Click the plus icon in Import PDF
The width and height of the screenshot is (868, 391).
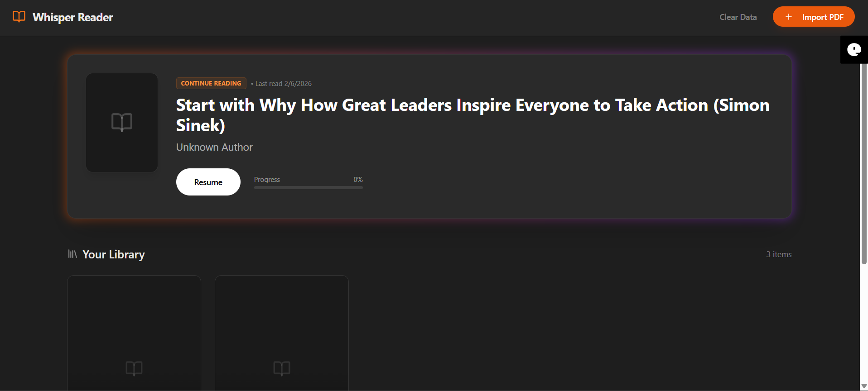[789, 17]
